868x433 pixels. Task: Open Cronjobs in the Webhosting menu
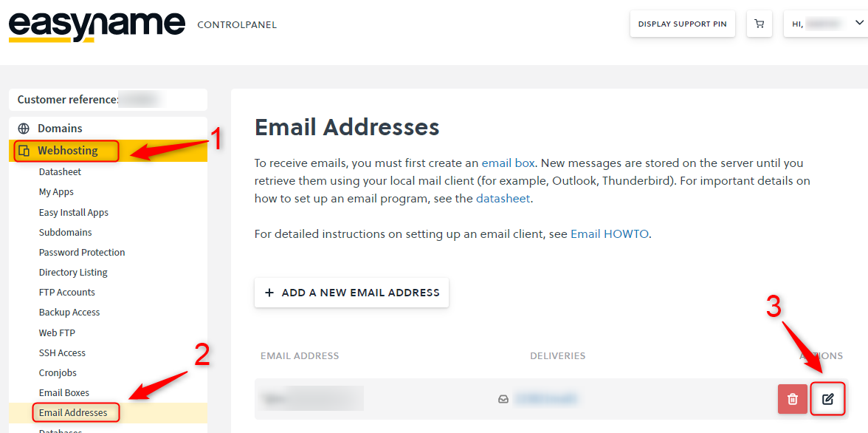pyautogui.click(x=58, y=372)
